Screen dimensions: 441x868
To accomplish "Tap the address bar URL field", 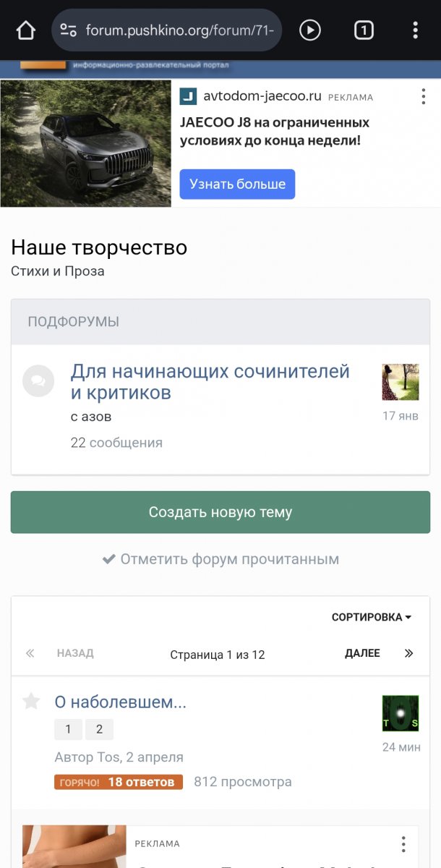I will (x=181, y=30).
